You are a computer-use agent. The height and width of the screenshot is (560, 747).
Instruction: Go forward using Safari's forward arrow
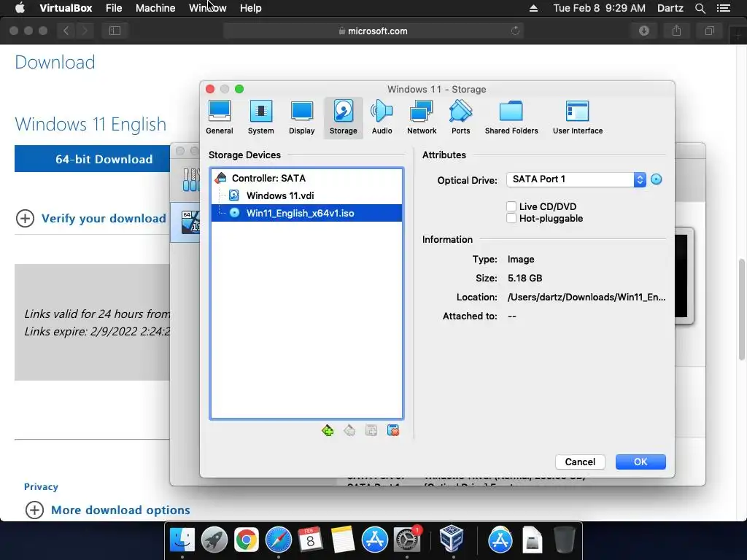pos(85,31)
